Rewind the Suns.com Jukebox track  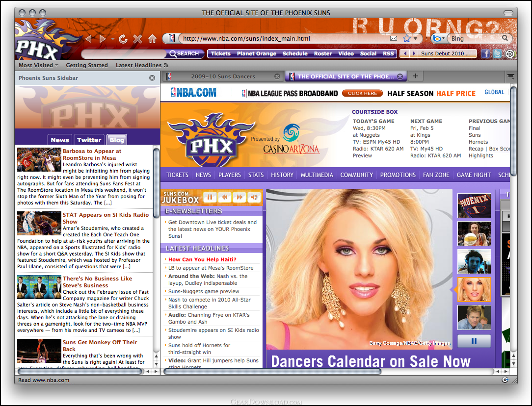(225, 197)
